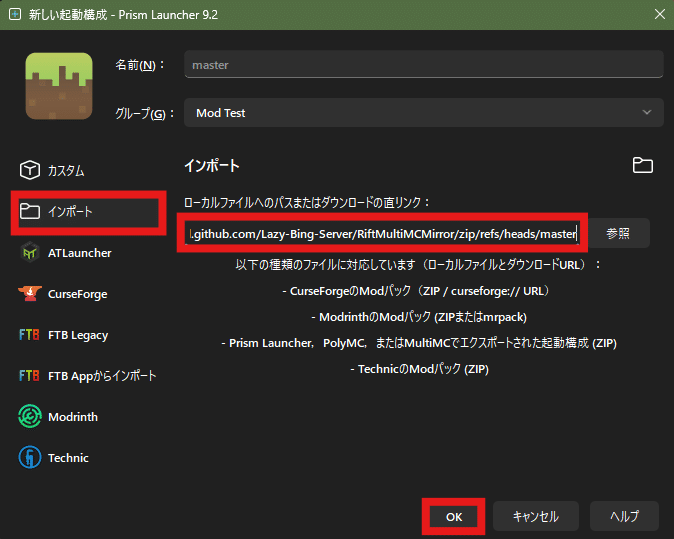
Task: Select the カスタム cube icon
Action: [x=30, y=170]
